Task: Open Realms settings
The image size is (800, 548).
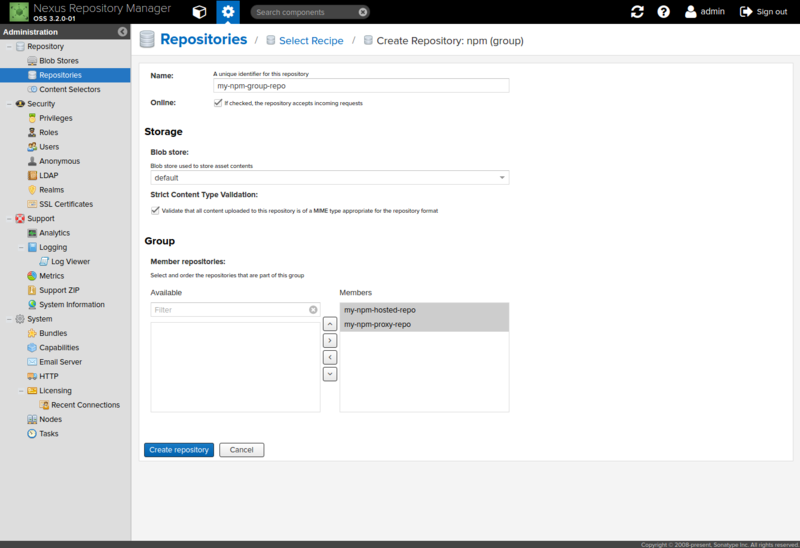Action: (52, 189)
